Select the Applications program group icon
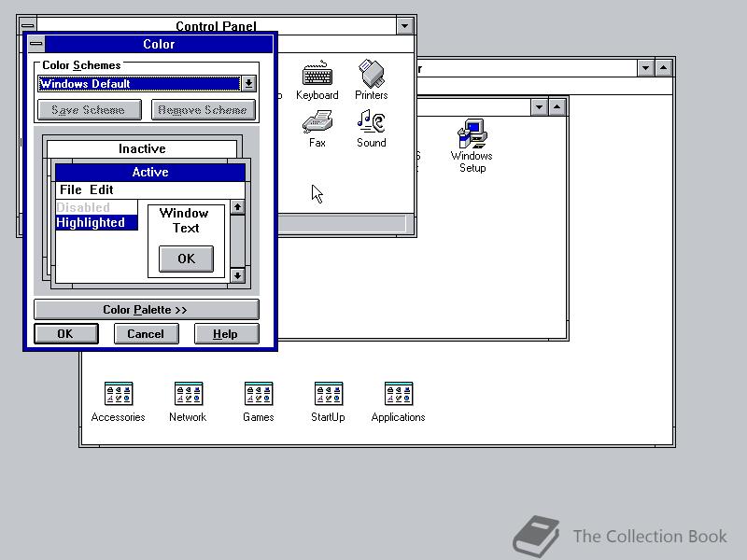 tap(399, 402)
